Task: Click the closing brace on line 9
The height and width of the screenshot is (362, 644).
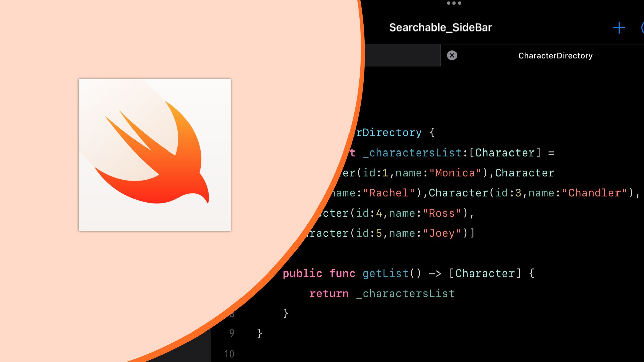Action: click(x=259, y=333)
